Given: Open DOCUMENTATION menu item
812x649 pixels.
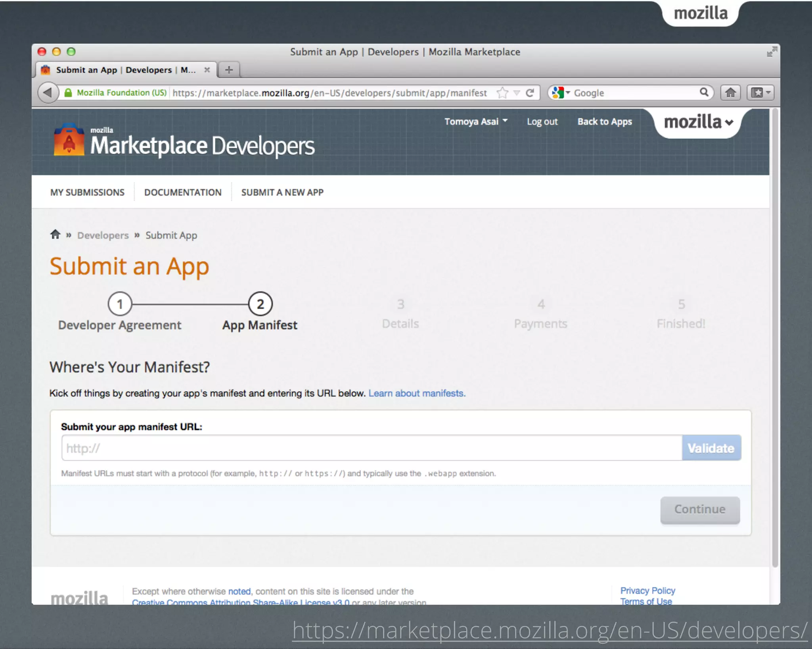Looking at the screenshot, I should (x=183, y=192).
